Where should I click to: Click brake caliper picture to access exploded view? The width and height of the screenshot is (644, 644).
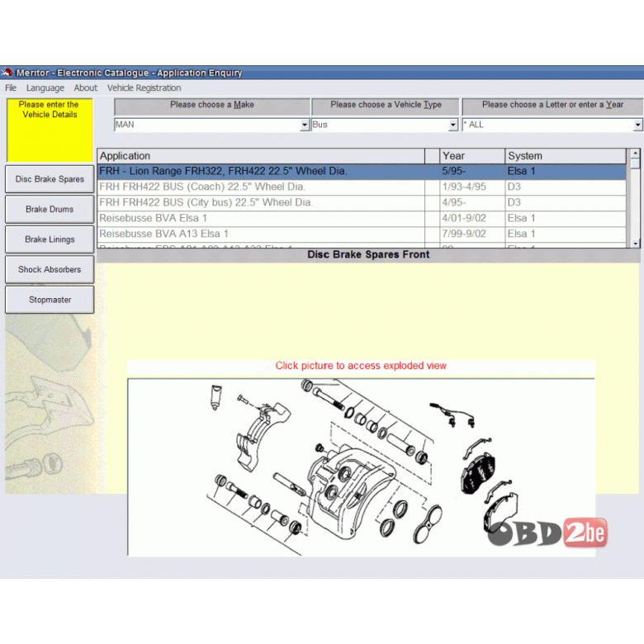[x=361, y=467]
